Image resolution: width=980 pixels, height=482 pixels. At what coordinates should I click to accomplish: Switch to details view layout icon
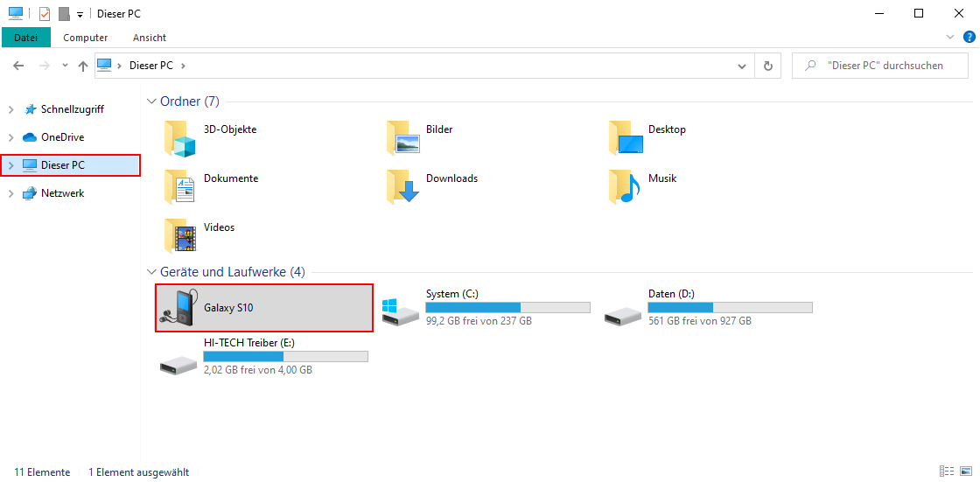(x=946, y=472)
